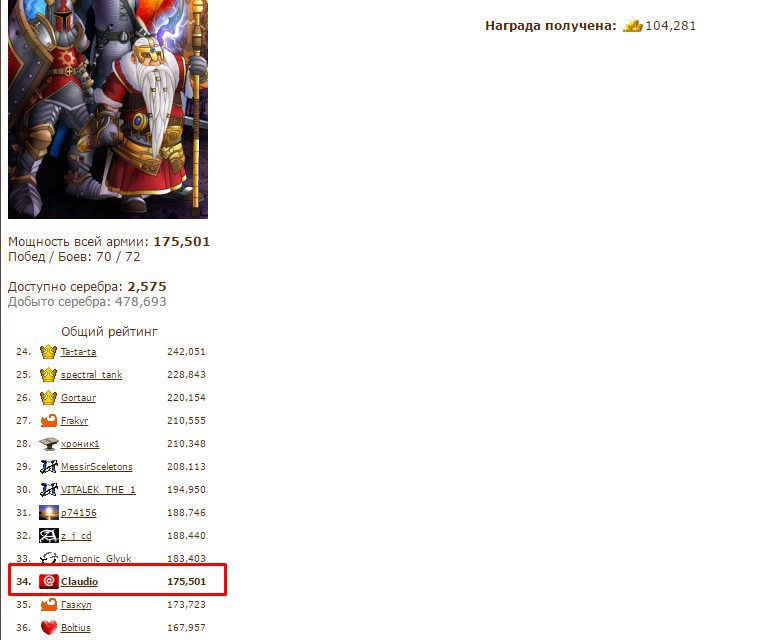Open Demonic_Glyuk player profile

pos(96,558)
